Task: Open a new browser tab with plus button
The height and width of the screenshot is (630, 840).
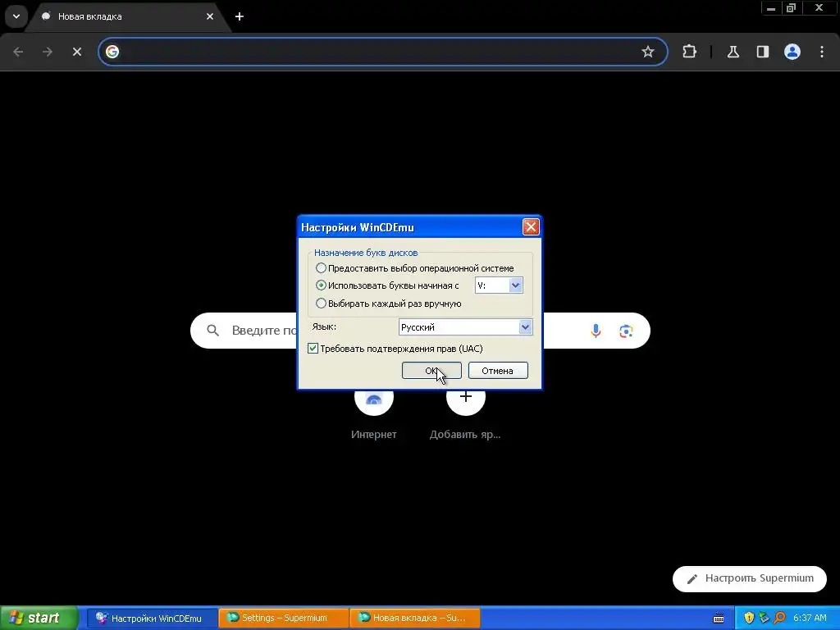Action: [240, 16]
